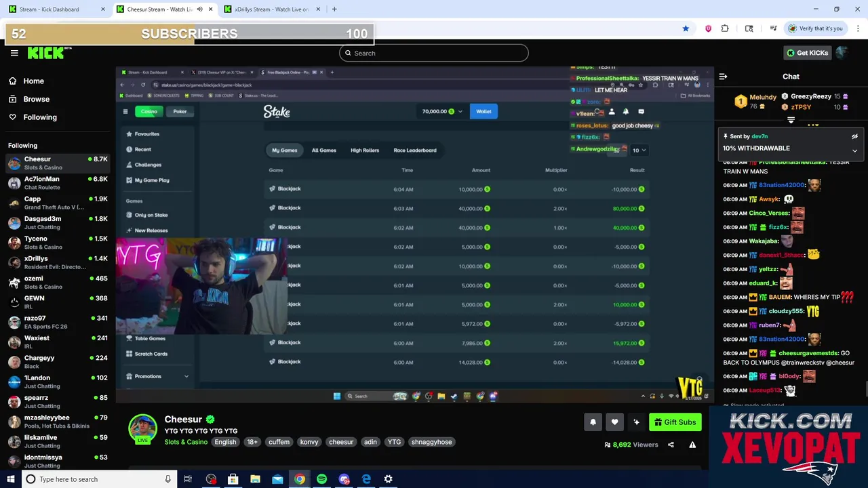
Task: Expand pinned message 10% WITHDRAWABLE chevron
Action: click(x=854, y=150)
